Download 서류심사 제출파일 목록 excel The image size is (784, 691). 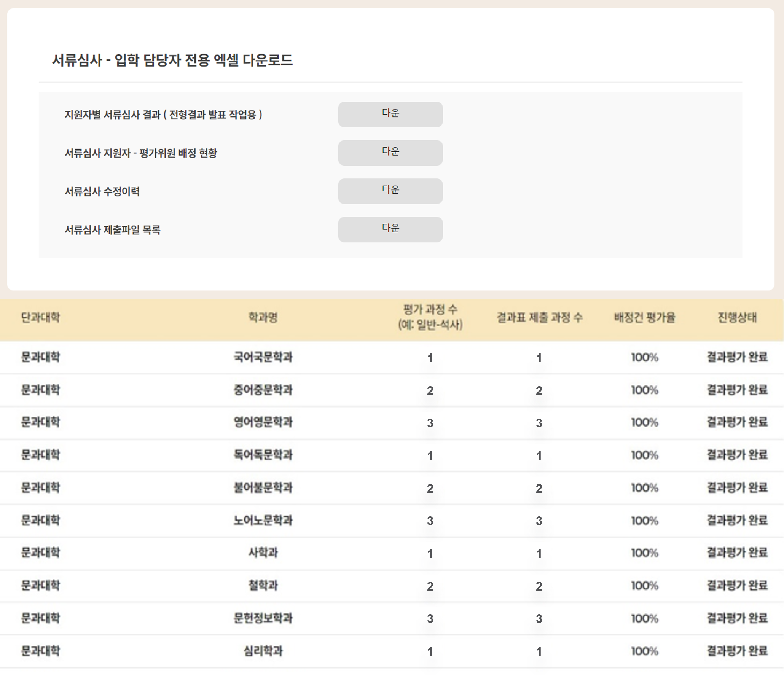click(390, 229)
